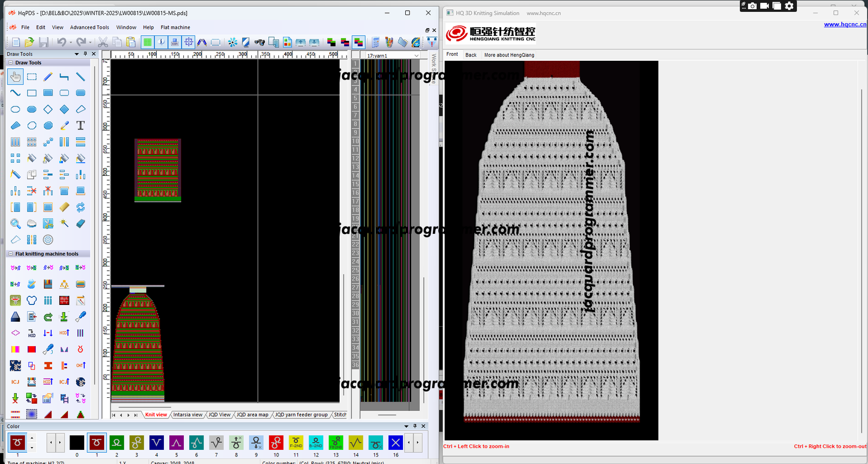Collapse the Draw Tools section
Image resolution: width=868 pixels, height=464 pixels.
coord(10,63)
